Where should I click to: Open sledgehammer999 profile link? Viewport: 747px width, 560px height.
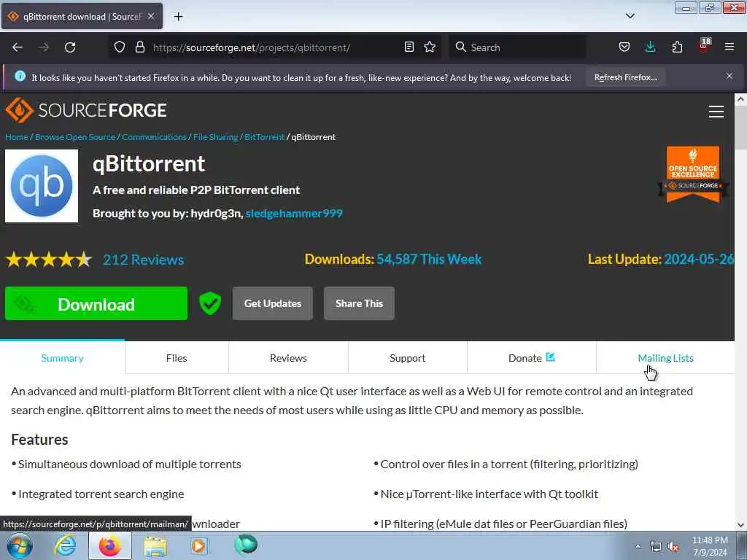tap(294, 214)
